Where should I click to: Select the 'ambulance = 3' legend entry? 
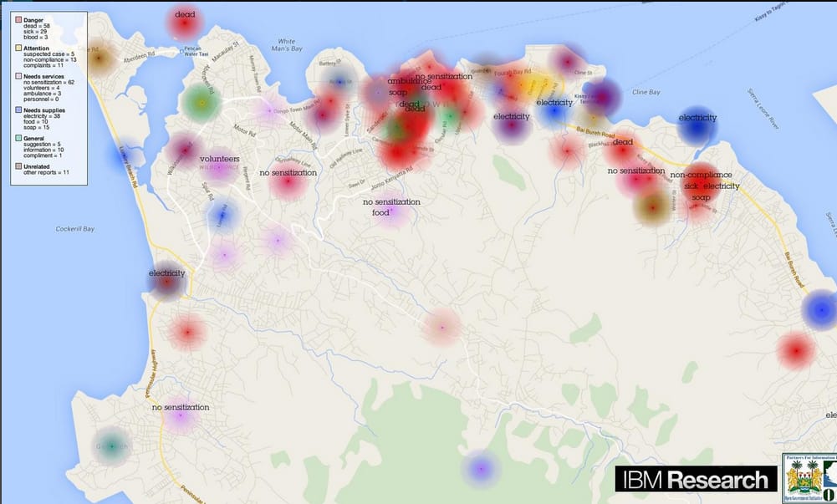[x=42, y=94]
